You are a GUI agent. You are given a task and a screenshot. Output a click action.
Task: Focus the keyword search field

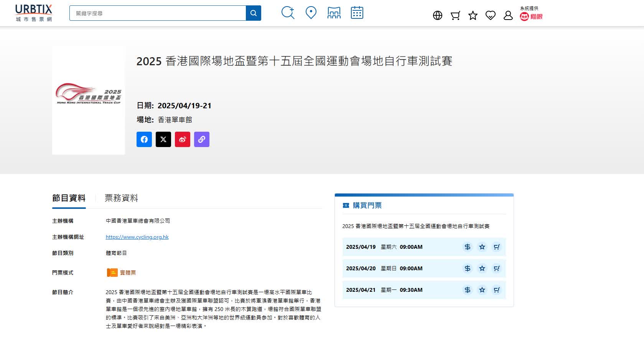(158, 13)
